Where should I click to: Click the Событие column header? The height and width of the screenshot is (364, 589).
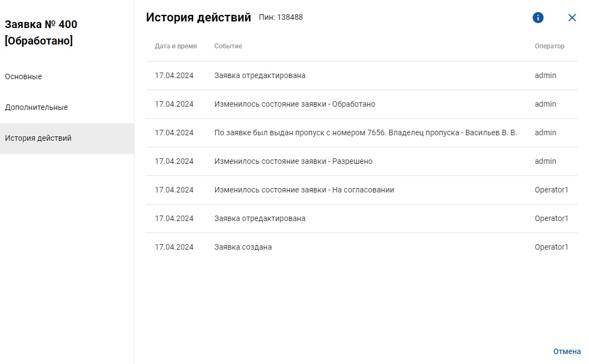click(228, 46)
